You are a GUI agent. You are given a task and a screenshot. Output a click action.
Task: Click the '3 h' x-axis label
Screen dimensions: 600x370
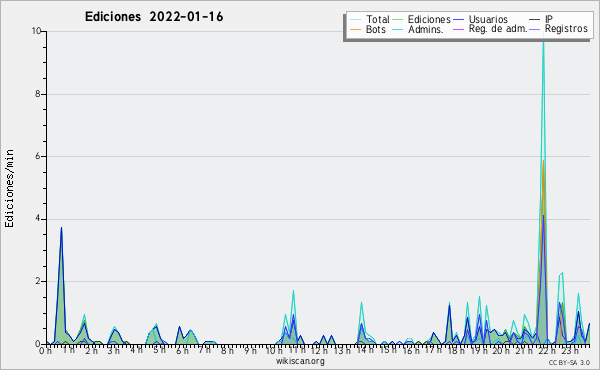pyautogui.click(x=114, y=351)
